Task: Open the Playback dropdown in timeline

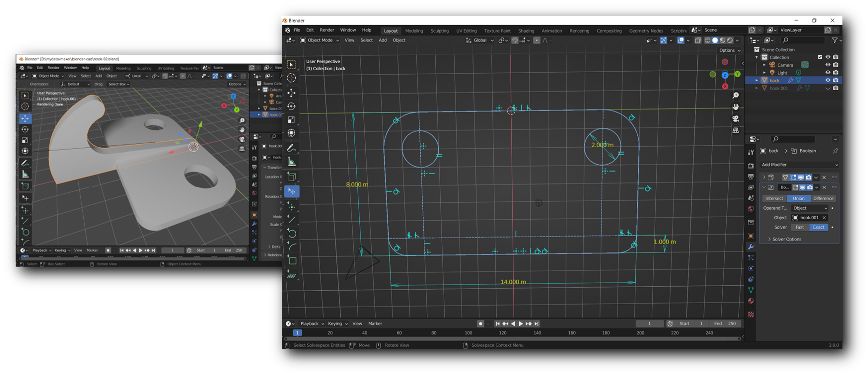Action: (x=312, y=324)
